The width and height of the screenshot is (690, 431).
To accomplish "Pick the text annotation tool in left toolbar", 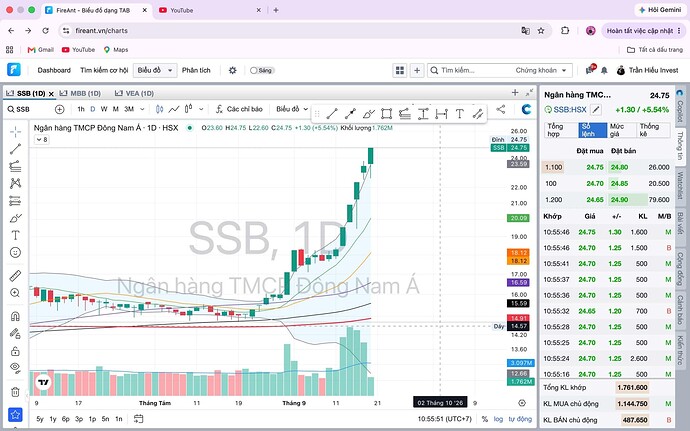I will (x=15, y=235).
